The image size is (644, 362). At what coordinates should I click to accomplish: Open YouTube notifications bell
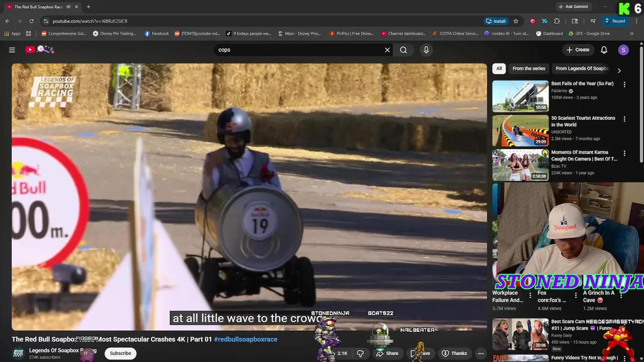[x=604, y=50]
